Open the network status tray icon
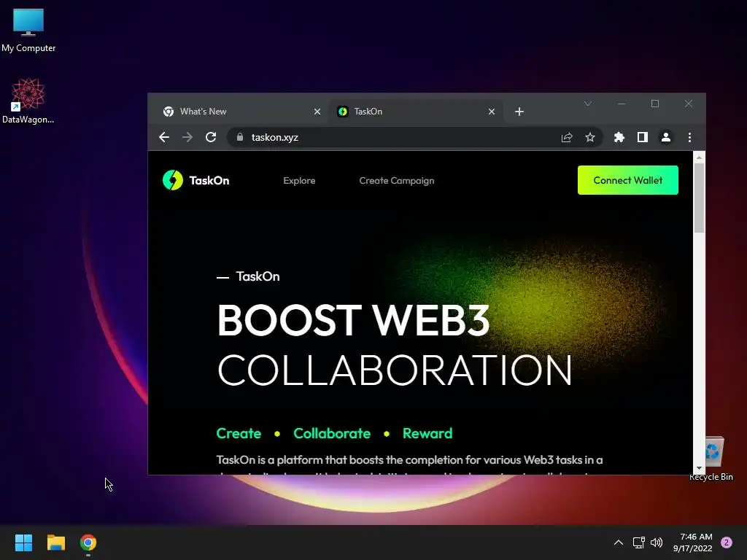Viewport: 747px width, 560px height. coord(638,542)
